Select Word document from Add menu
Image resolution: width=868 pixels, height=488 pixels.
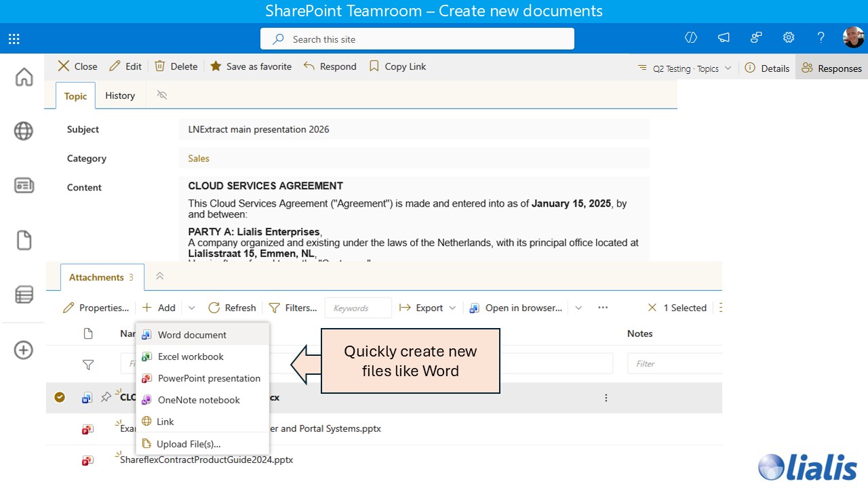pyautogui.click(x=192, y=335)
